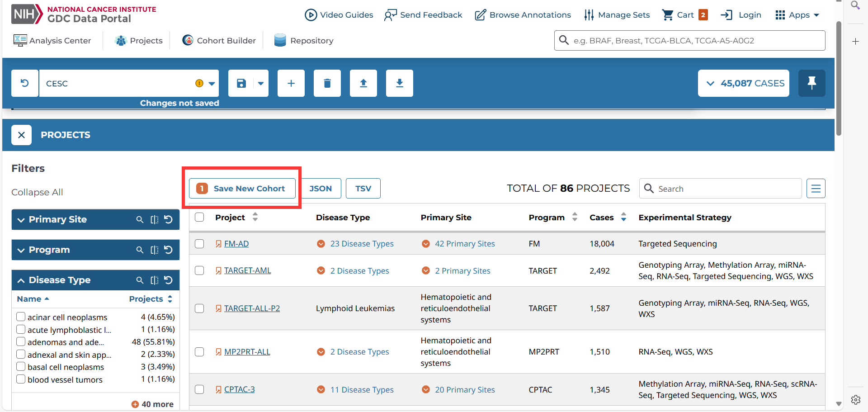Expand the Primary Site filter section

pos(21,220)
